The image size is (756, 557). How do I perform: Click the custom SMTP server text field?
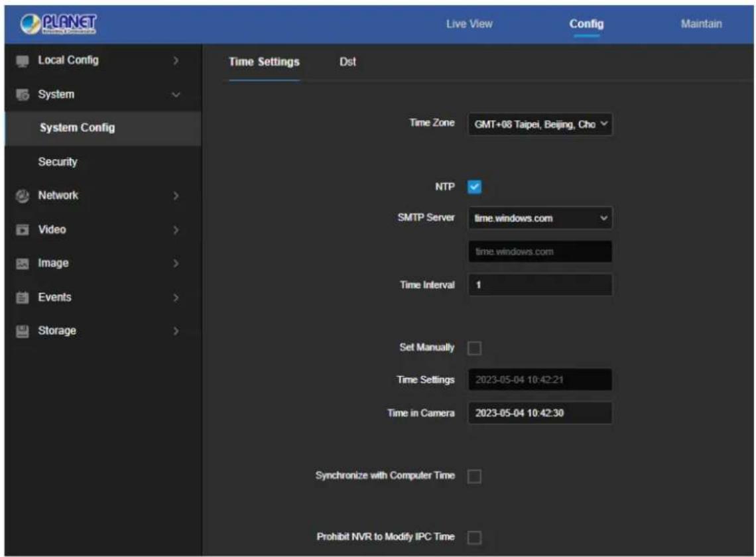tap(540, 251)
